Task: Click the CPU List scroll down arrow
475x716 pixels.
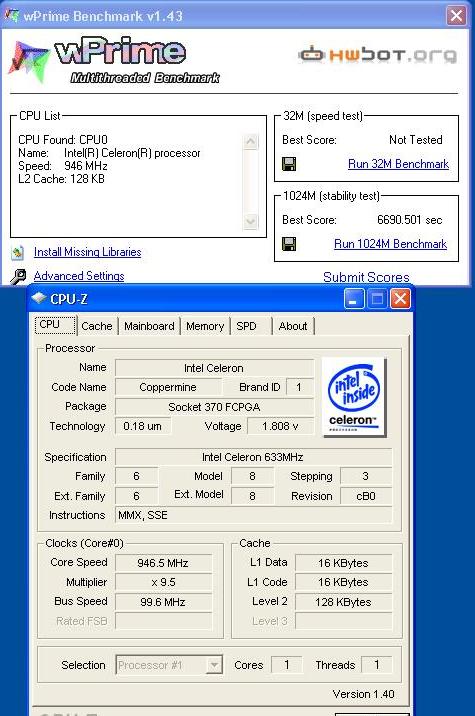Action: point(250,221)
